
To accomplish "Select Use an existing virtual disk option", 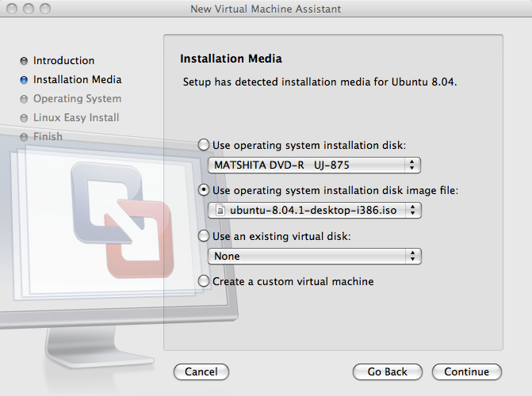I will [204, 236].
